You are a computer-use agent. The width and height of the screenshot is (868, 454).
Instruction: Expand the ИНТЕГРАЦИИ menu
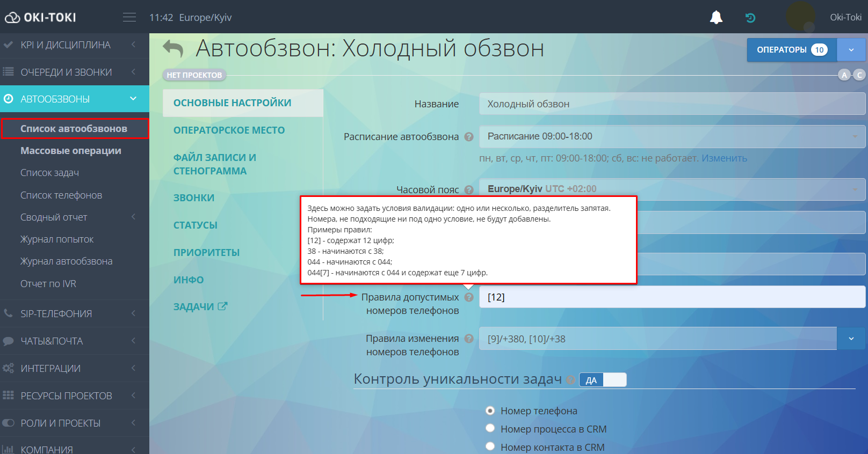point(133,368)
